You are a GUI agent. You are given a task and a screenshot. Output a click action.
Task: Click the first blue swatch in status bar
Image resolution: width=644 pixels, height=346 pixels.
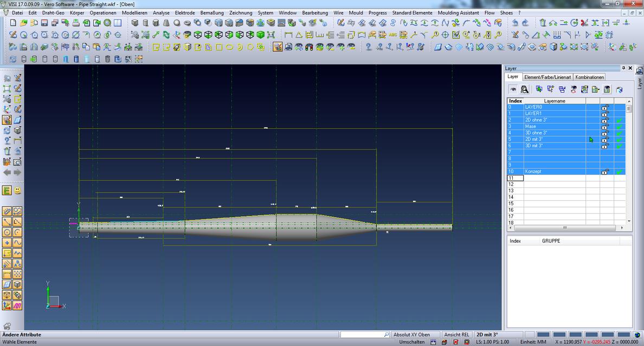[543, 335]
